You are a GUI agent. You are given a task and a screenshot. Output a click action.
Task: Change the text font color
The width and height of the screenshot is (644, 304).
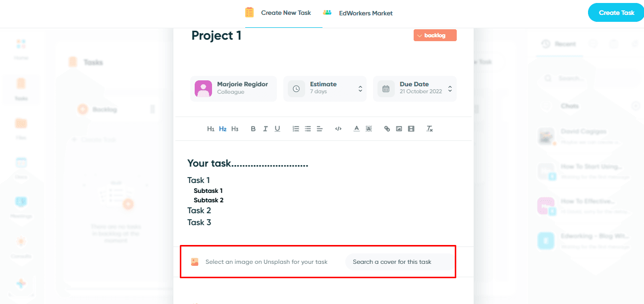356,129
